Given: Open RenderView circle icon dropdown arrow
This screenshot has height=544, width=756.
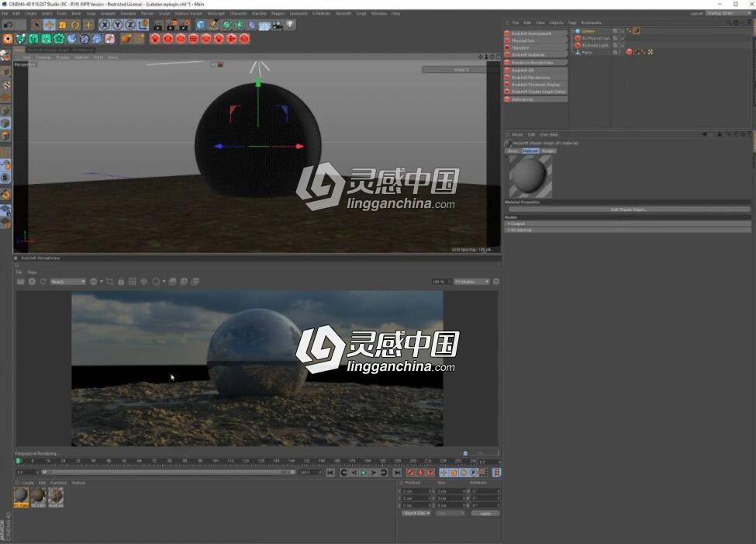Looking at the screenshot, I should [x=164, y=282].
